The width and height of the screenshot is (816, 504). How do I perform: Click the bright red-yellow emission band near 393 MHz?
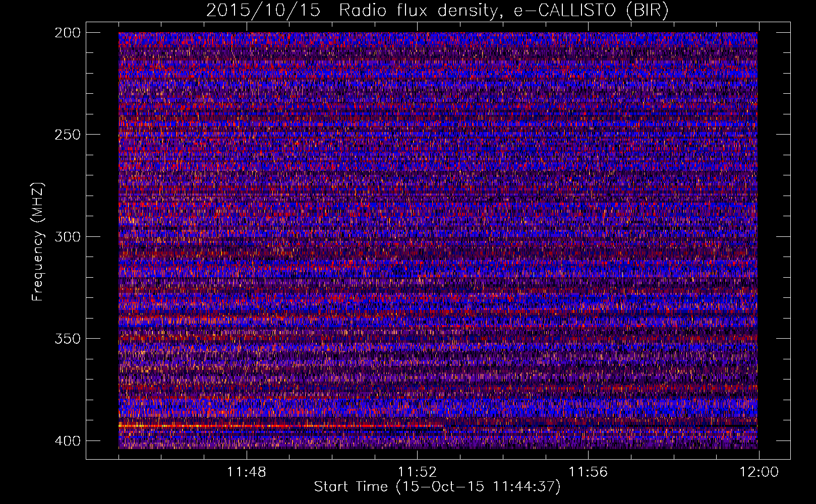281,426
